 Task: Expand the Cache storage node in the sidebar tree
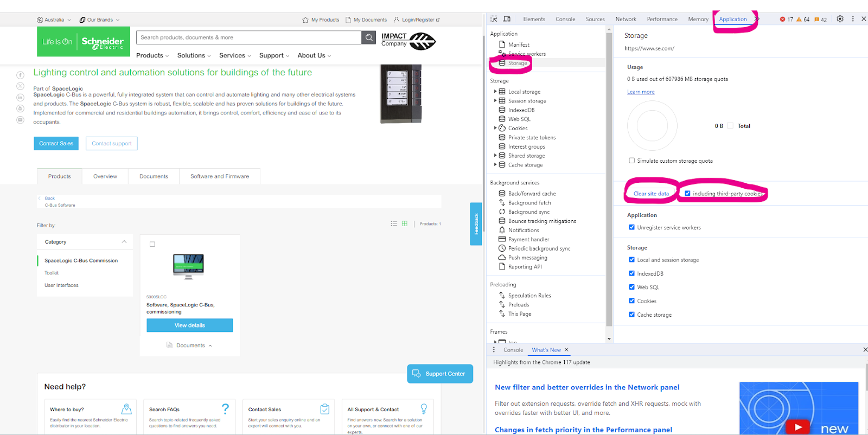pos(495,165)
